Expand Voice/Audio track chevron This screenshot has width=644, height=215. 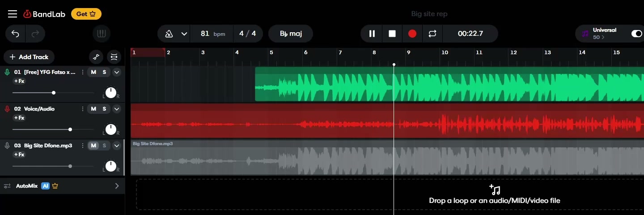pyautogui.click(x=117, y=109)
